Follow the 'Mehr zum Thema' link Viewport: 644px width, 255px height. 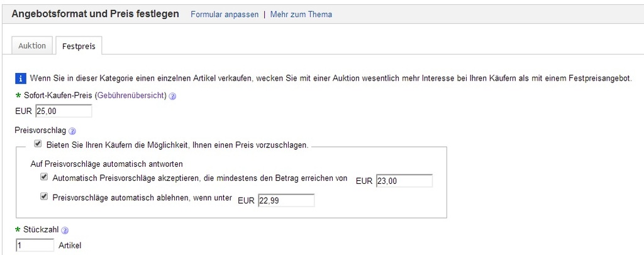click(301, 14)
